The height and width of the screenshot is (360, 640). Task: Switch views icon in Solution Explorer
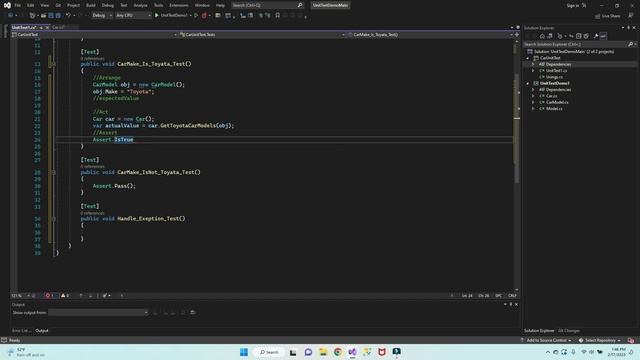coord(550,36)
